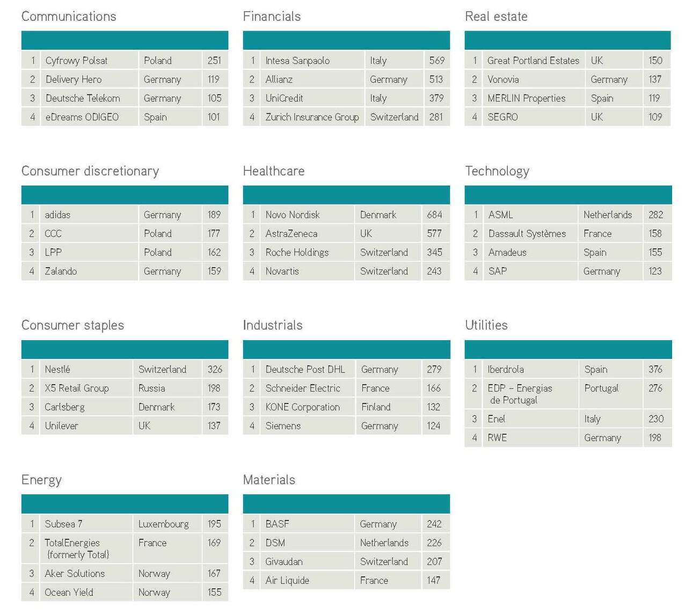The width and height of the screenshot is (693, 616).
Task: Select ASML company name
Action: 501,215
